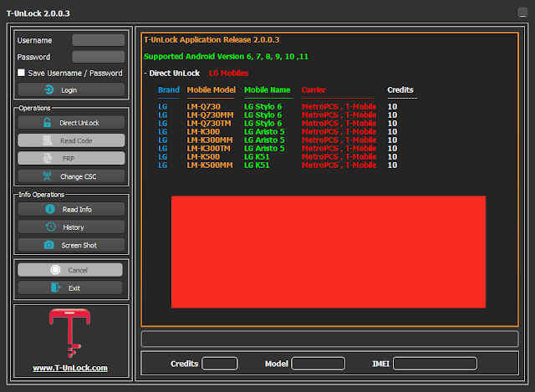Click the Read Code icon
The width and height of the screenshot is (535, 392).
pyautogui.click(x=47, y=140)
